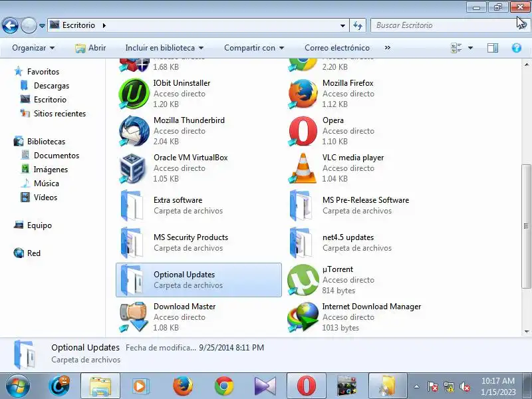532x399 pixels.
Task: Go back with the blue back arrow
Action: click(10, 25)
